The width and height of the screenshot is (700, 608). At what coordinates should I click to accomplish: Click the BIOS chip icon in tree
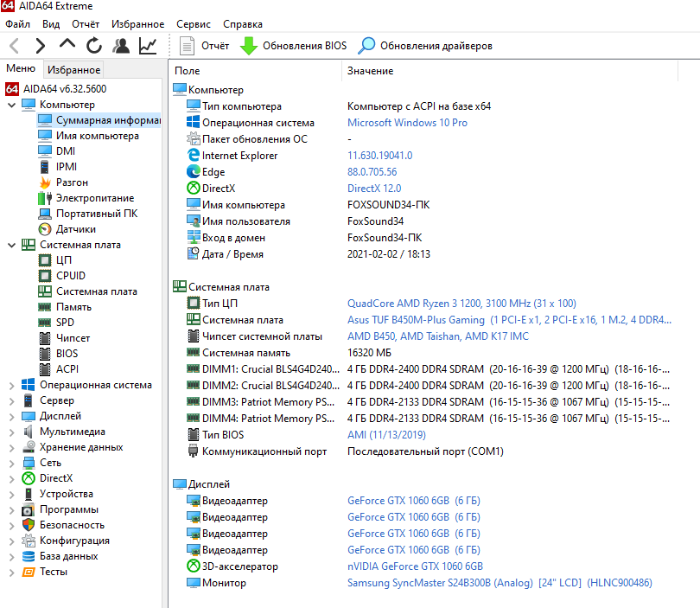(x=45, y=354)
